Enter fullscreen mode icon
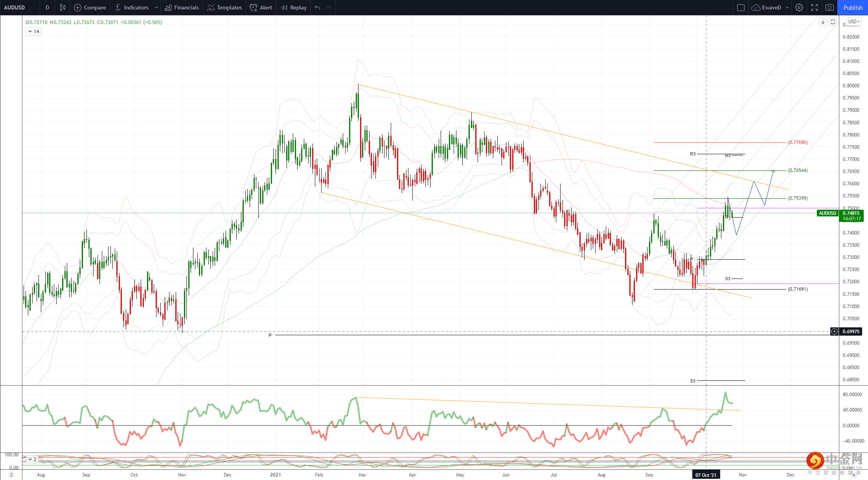 (x=815, y=7)
